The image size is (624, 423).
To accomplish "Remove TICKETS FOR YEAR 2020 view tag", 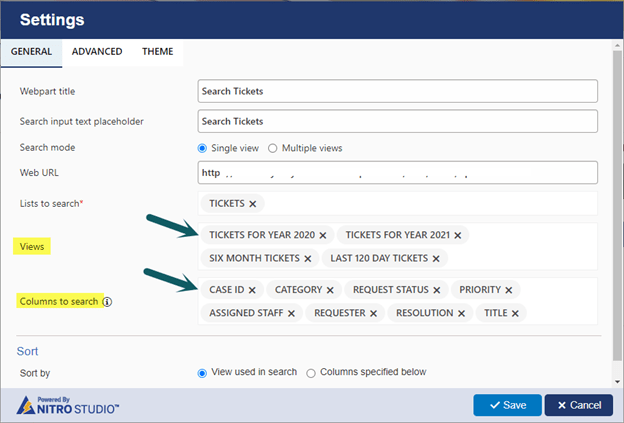I will (x=323, y=235).
